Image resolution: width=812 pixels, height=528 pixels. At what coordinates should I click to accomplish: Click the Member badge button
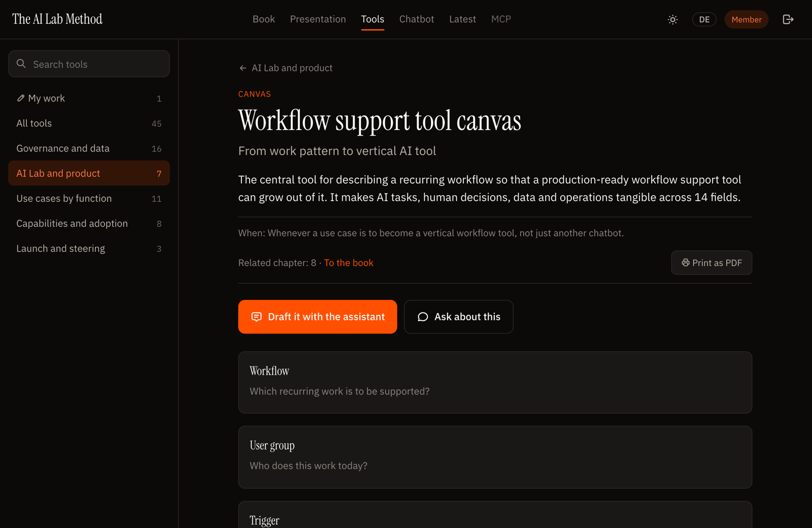(x=747, y=19)
